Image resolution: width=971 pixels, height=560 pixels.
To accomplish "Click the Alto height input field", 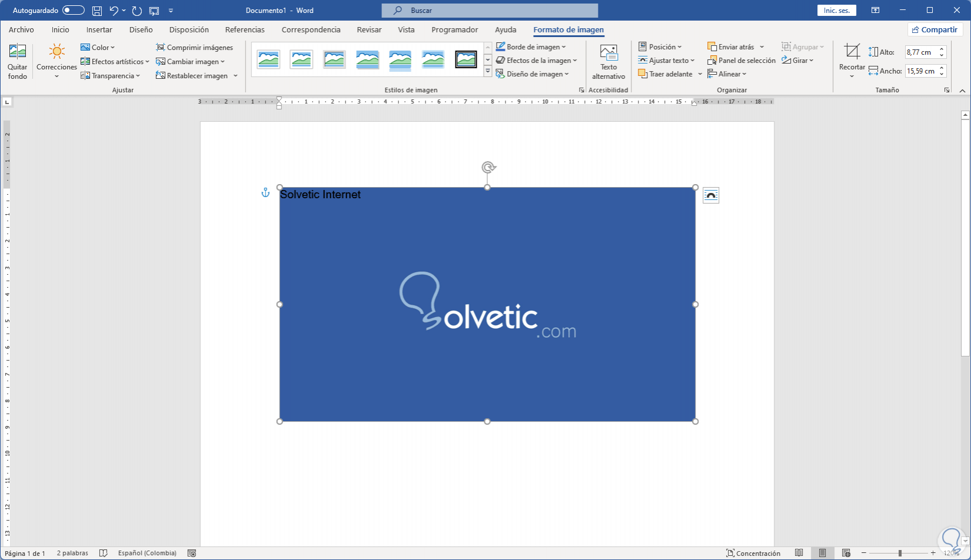I will tap(921, 52).
